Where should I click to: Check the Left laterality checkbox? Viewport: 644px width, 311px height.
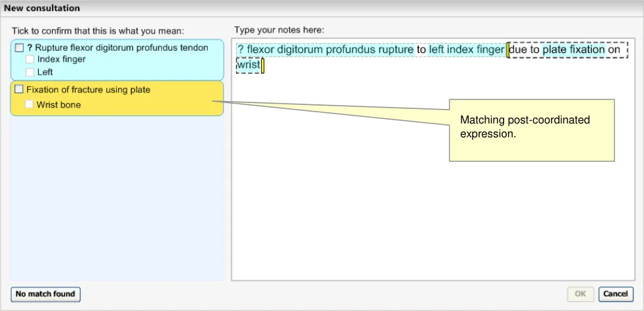pos(30,72)
